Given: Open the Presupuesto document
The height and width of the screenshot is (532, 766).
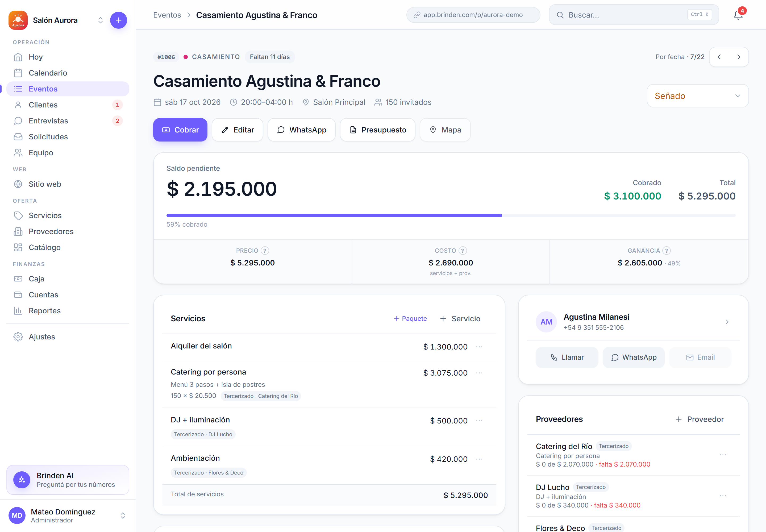Looking at the screenshot, I should (378, 130).
